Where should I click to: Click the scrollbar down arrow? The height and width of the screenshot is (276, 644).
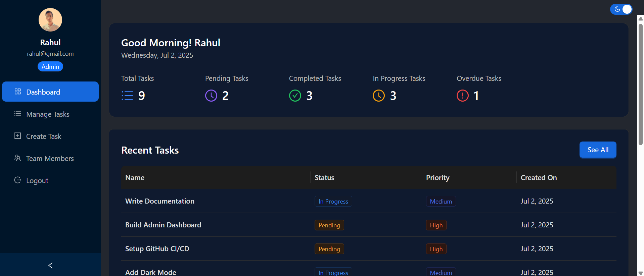click(641, 273)
